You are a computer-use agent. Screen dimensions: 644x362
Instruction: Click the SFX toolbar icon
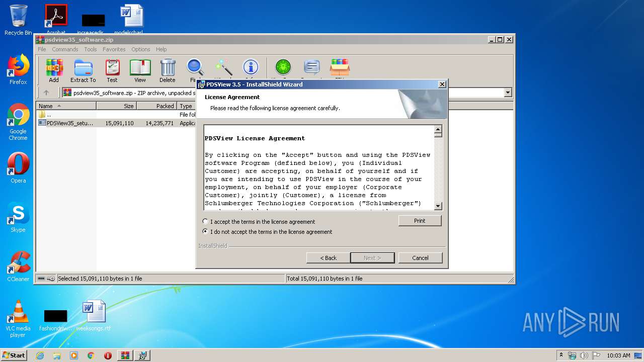click(340, 67)
